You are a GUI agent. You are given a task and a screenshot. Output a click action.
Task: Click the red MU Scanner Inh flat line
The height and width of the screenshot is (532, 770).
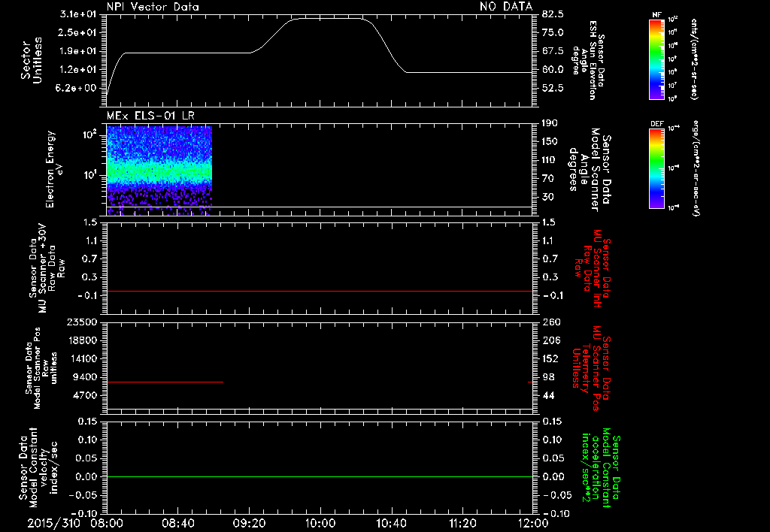tap(320, 291)
